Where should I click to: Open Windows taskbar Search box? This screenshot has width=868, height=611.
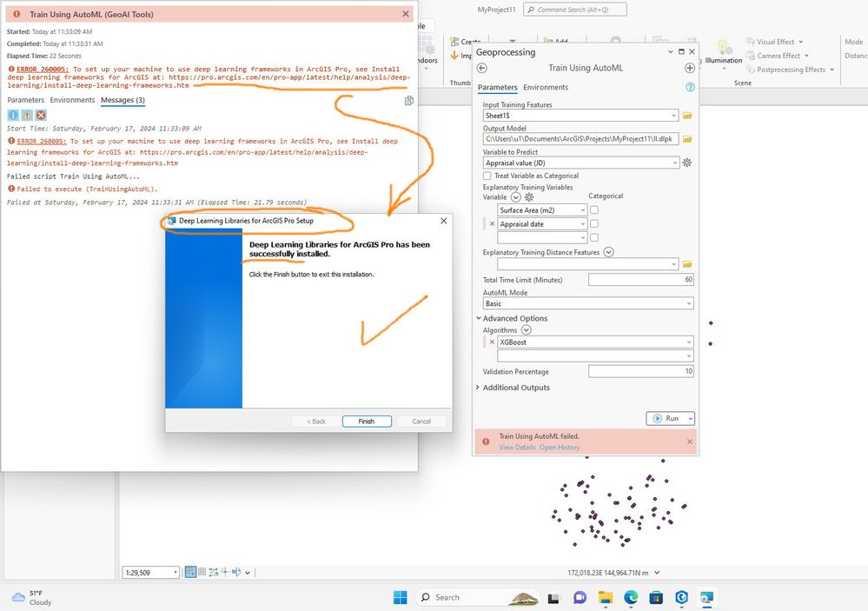[x=477, y=597]
